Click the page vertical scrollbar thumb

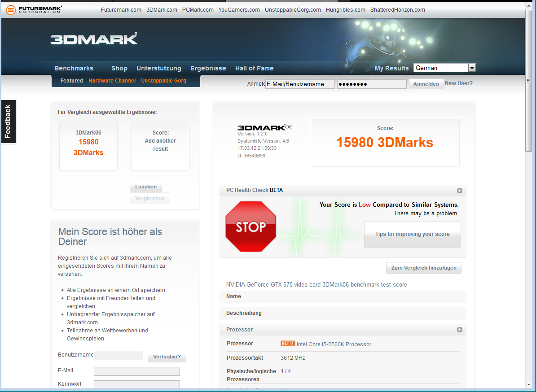[x=528, y=81]
